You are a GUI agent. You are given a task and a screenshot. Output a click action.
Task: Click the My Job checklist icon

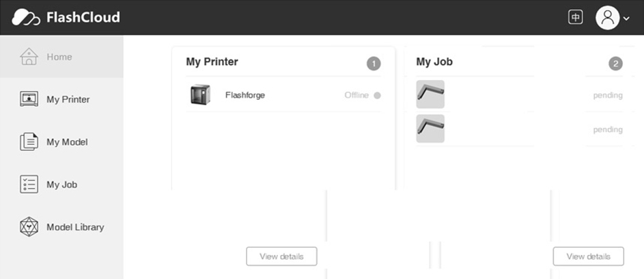coord(29,185)
